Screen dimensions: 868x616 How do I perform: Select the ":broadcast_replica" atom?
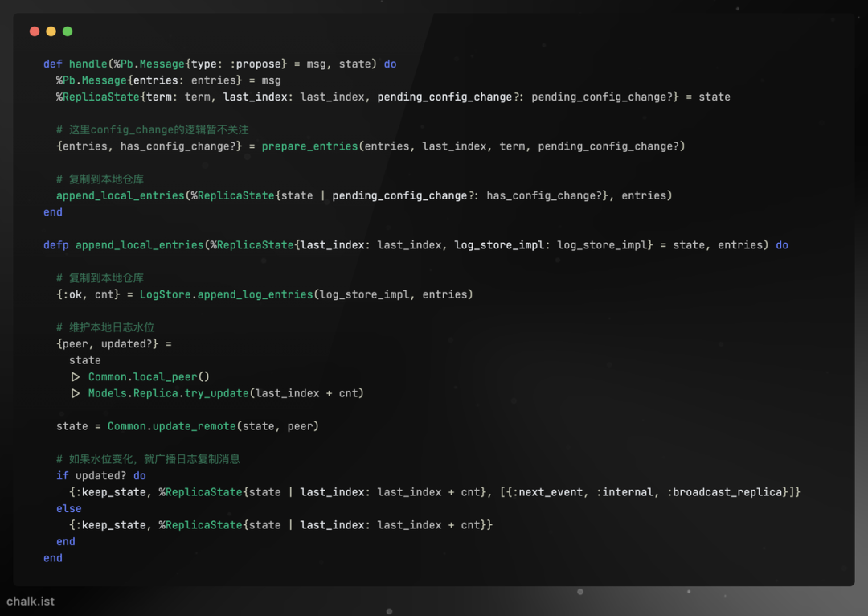point(724,492)
